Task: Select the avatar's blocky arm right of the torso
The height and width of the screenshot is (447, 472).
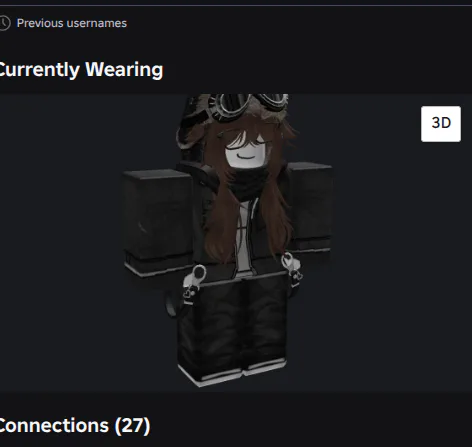Action: pyautogui.click(x=310, y=207)
